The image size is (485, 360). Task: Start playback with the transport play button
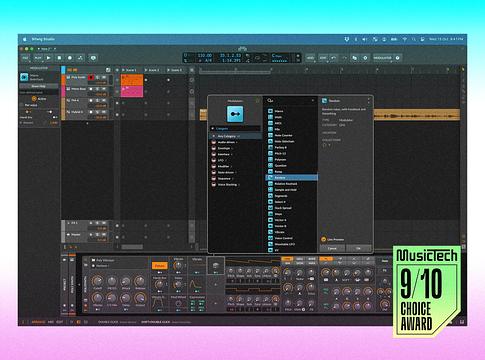pyautogui.click(x=49, y=58)
